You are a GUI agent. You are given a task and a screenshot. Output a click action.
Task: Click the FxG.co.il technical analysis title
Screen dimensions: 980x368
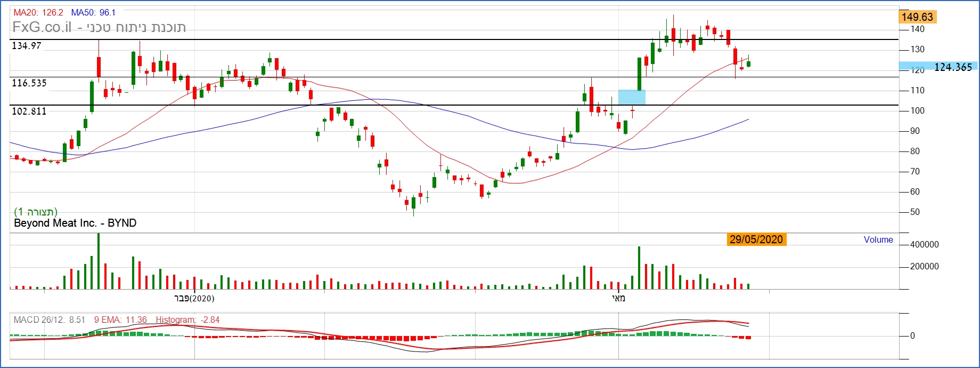99,27
